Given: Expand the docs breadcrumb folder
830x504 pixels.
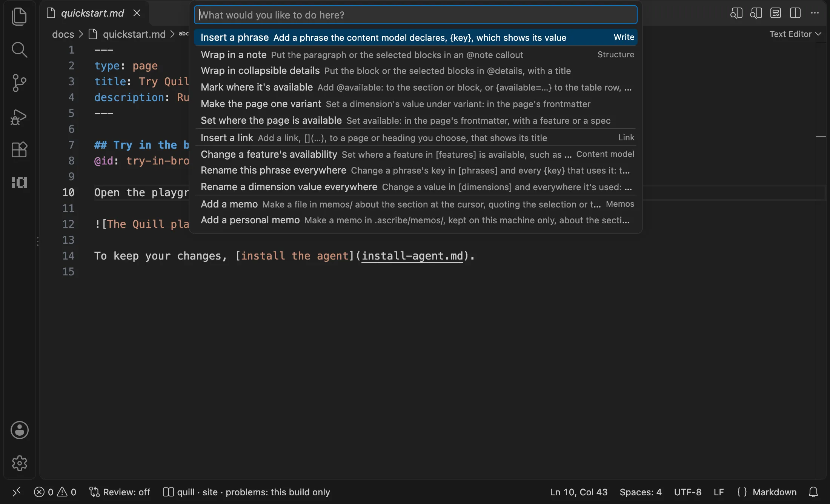Looking at the screenshot, I should [x=63, y=34].
